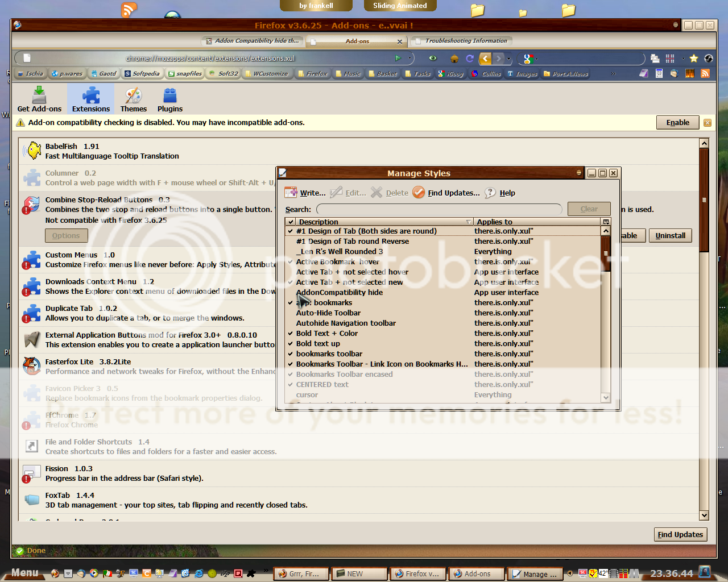728x582 pixels.
Task: Click the orange back arrow button
Action: [485, 59]
